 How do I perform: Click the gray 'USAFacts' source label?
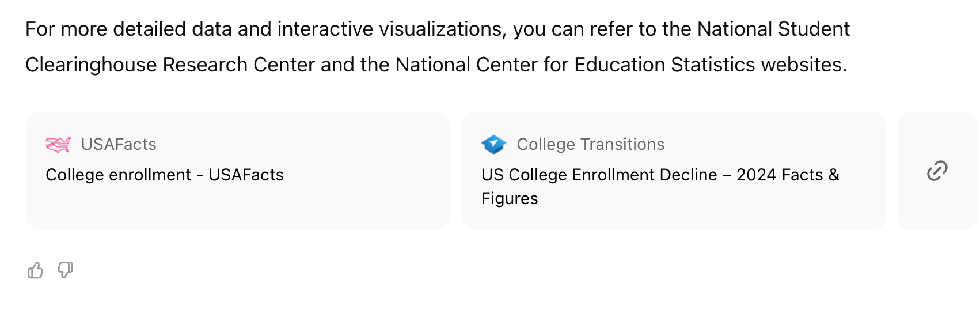(119, 144)
